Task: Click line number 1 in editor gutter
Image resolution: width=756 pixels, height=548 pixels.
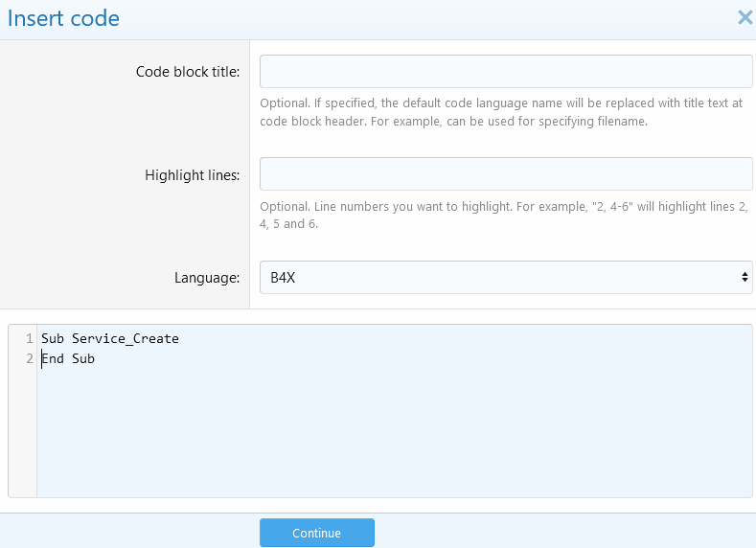Action: click(29, 339)
